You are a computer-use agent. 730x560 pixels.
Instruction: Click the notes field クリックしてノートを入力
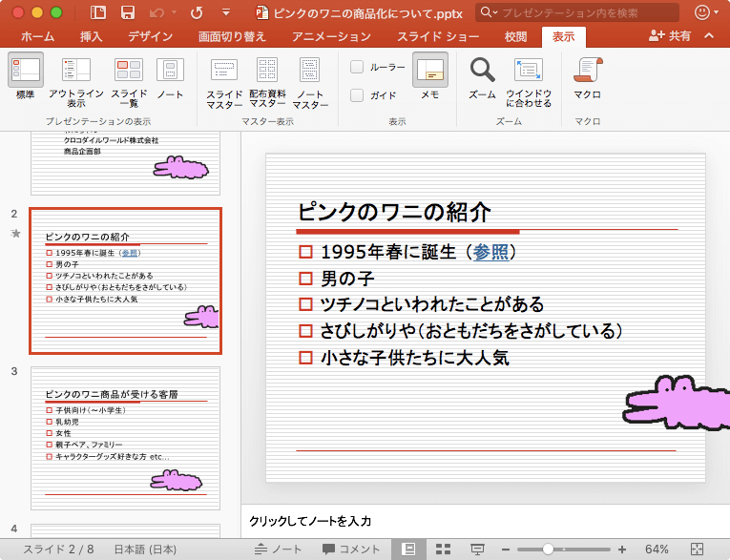310,521
